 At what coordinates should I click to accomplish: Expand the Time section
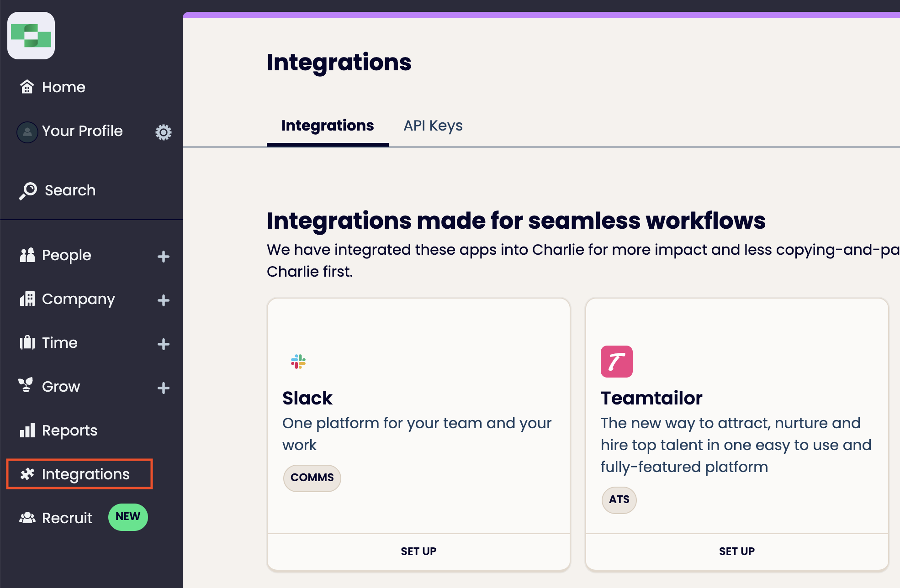point(163,344)
